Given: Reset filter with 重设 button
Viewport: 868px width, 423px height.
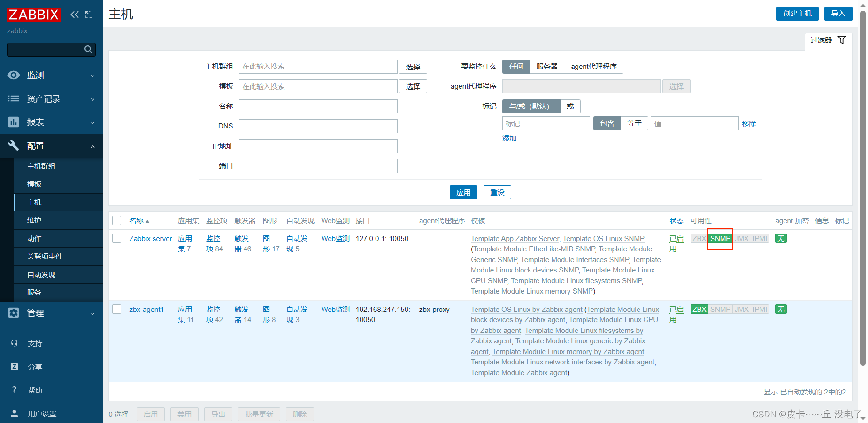Looking at the screenshot, I should pos(497,192).
